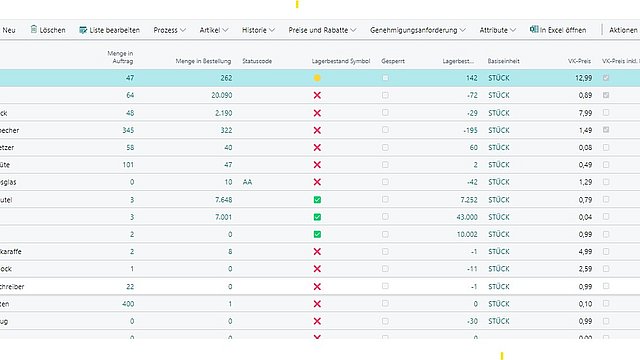
Task: Click Lagerbestand value -30
Action: (x=472, y=321)
